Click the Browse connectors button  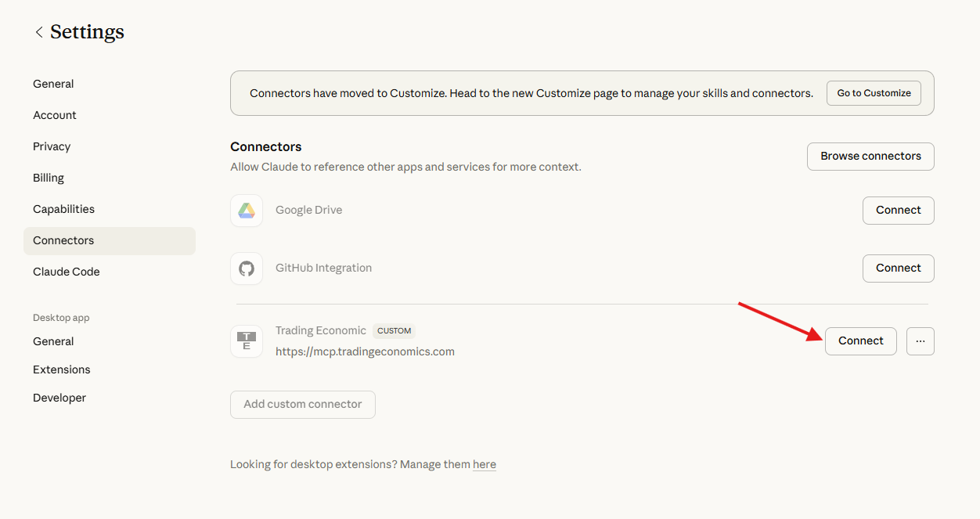tap(870, 157)
